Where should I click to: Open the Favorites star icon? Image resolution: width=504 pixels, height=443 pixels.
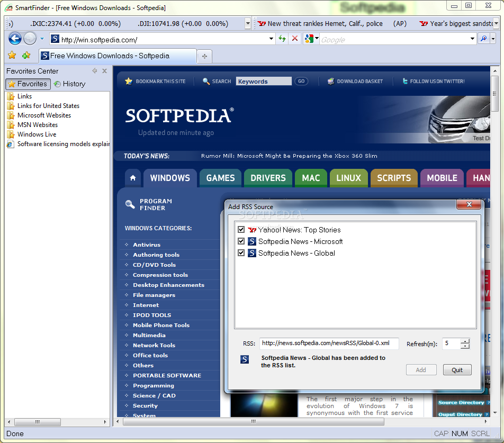coord(12,55)
